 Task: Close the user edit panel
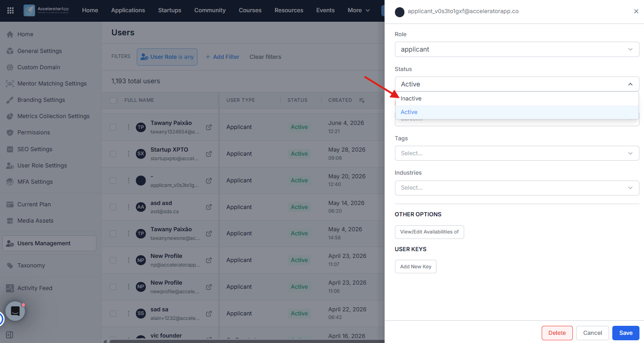coord(636,11)
